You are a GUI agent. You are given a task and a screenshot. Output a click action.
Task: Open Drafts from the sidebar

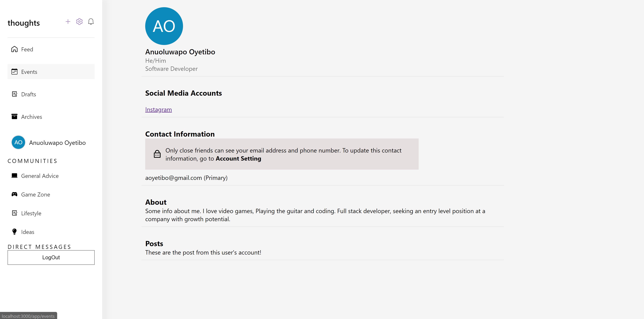[x=51, y=94]
